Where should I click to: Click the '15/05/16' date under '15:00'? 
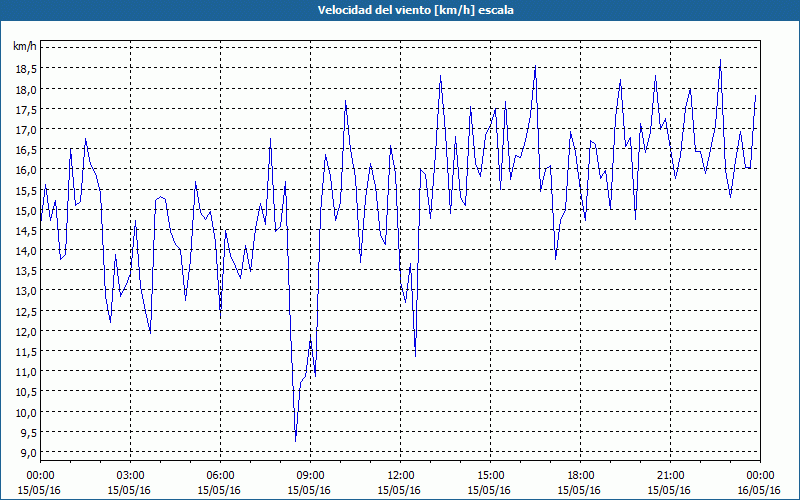[490, 490]
